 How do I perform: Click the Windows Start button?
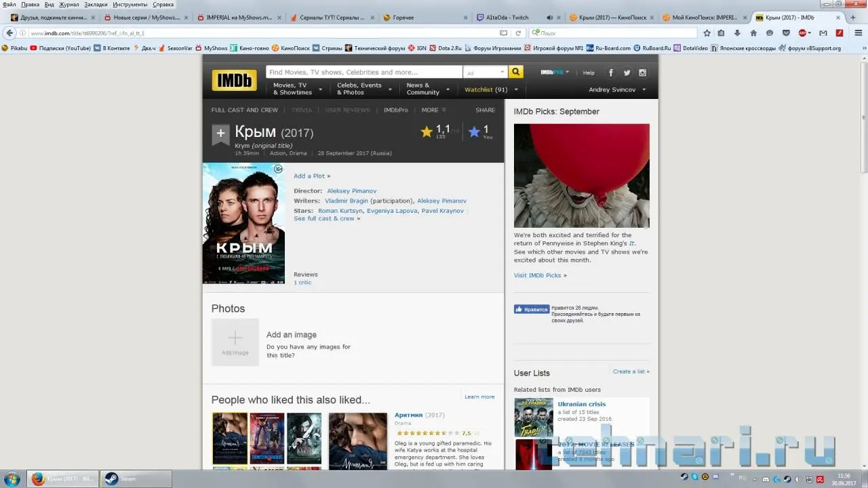pos(13,479)
